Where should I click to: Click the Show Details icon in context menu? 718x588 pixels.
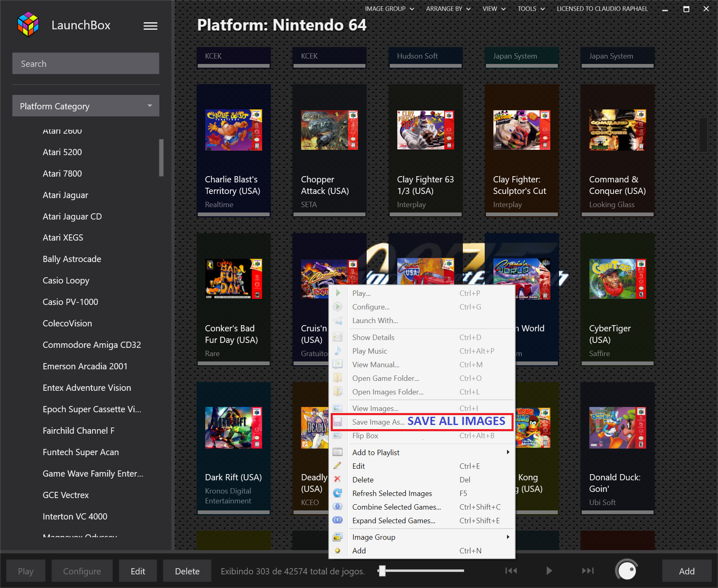click(338, 337)
